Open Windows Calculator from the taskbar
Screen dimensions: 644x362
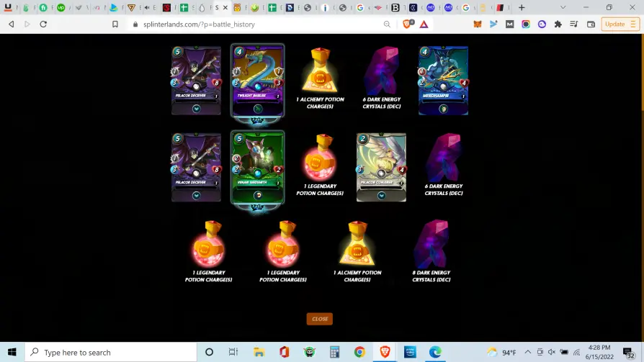[x=334, y=352]
